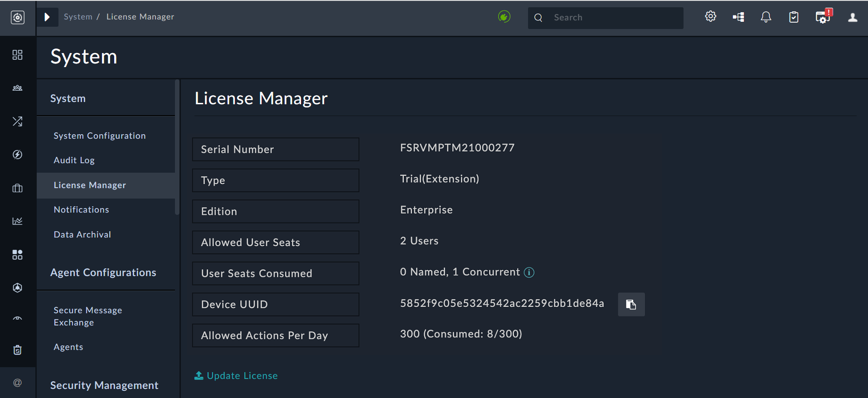Click the info icon beside Concurrent
This screenshot has width=868, height=398.
pyautogui.click(x=529, y=272)
